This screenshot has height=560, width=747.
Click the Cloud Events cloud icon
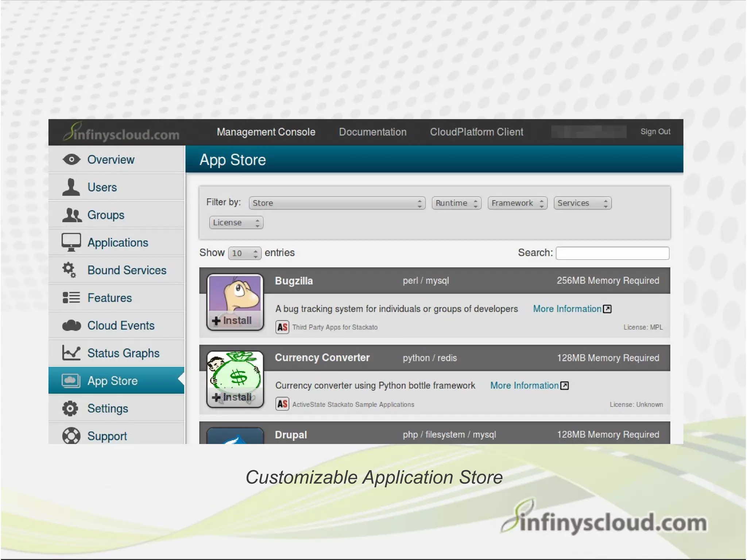point(71,326)
